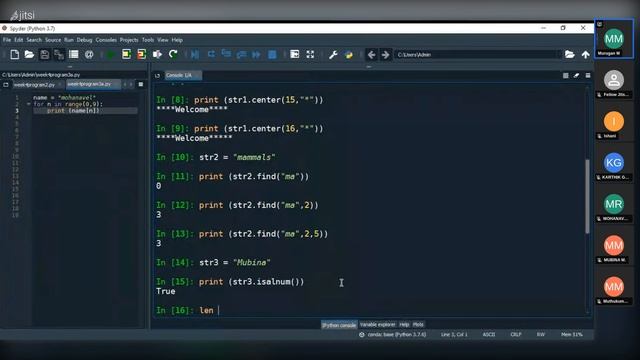Open the File menu
This screenshot has height=360, width=640.
(x=7, y=40)
